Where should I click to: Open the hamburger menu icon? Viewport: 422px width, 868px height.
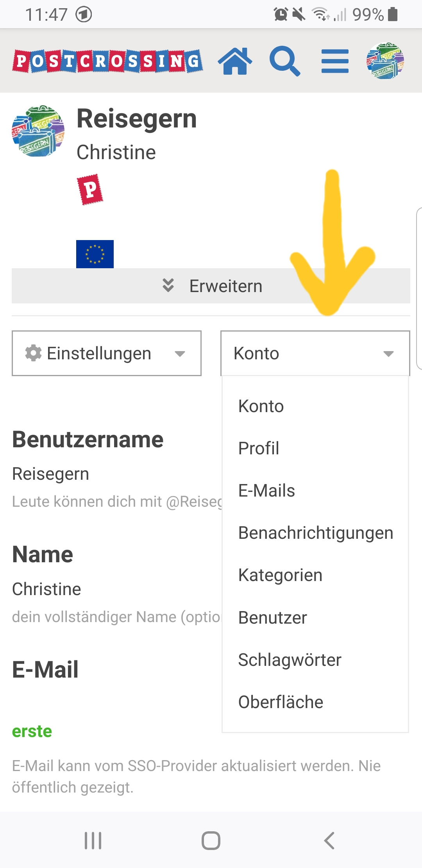tap(335, 61)
